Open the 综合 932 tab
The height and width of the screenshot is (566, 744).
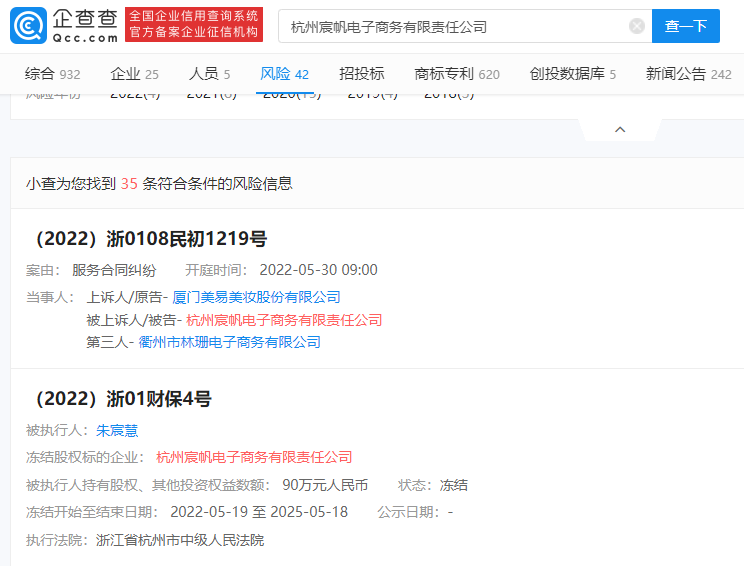coord(52,74)
